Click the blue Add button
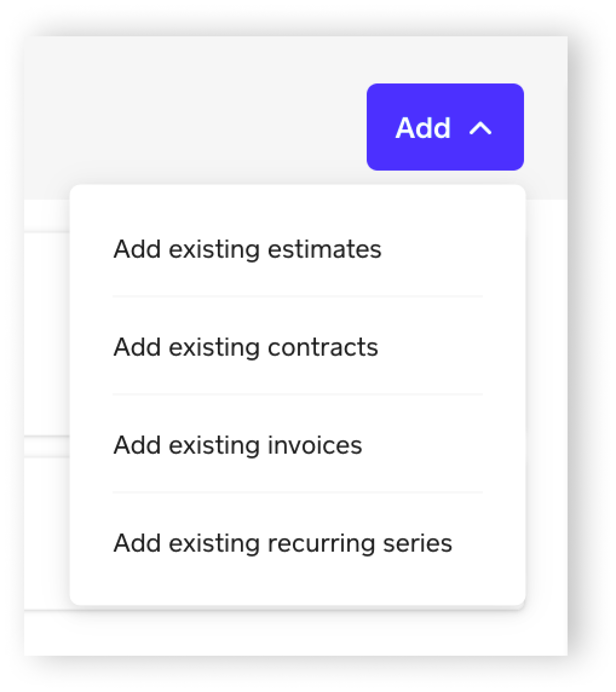This screenshot has height=692, width=616. click(445, 127)
